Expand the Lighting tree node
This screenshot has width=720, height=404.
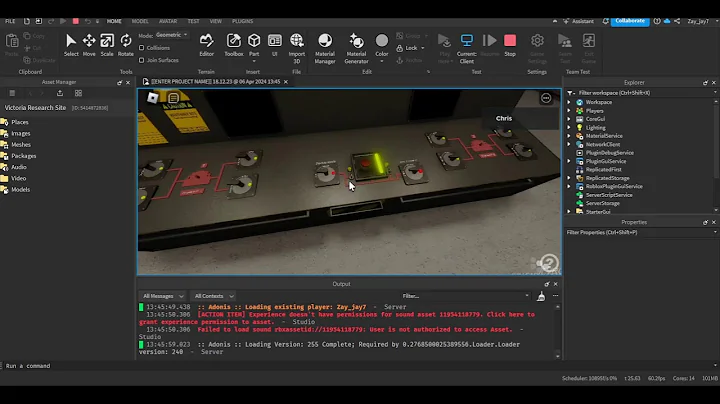pos(569,128)
